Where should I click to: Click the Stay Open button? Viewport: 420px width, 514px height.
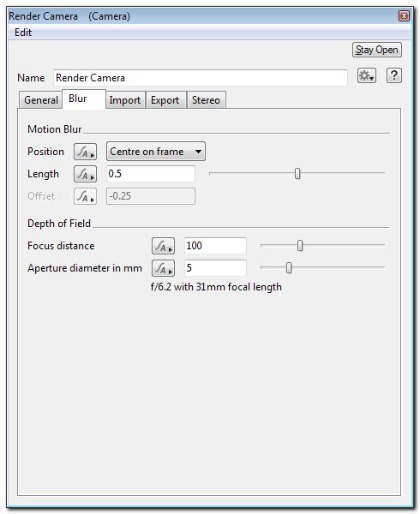(x=377, y=50)
